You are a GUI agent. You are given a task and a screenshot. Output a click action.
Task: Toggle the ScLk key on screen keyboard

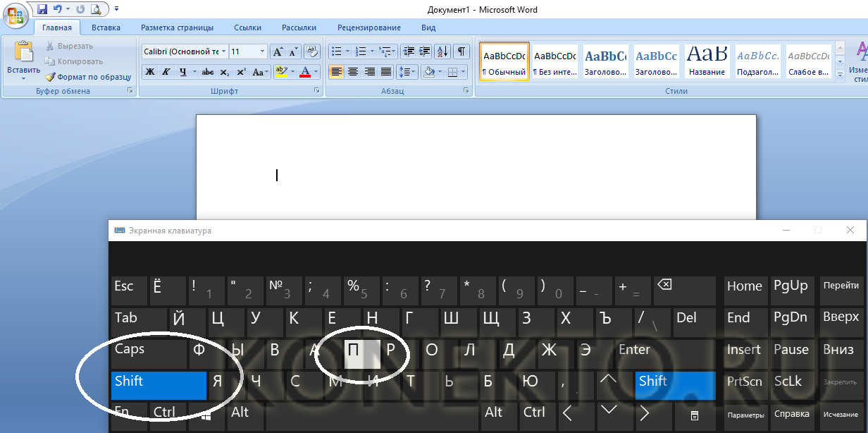[788, 382]
